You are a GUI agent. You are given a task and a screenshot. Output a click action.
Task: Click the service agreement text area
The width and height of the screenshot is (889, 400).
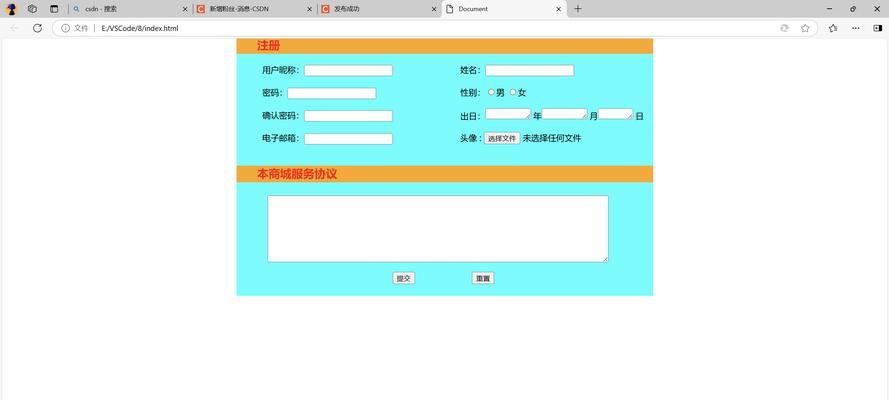click(x=438, y=229)
